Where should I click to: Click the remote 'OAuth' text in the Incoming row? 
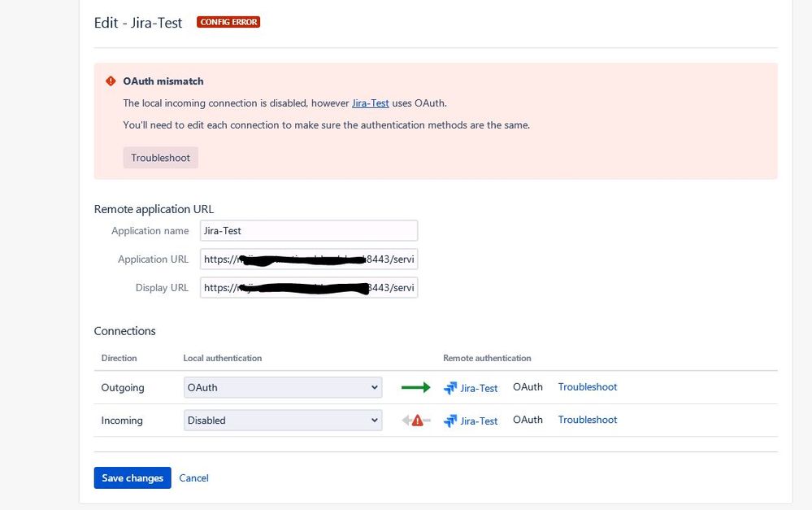(x=528, y=420)
